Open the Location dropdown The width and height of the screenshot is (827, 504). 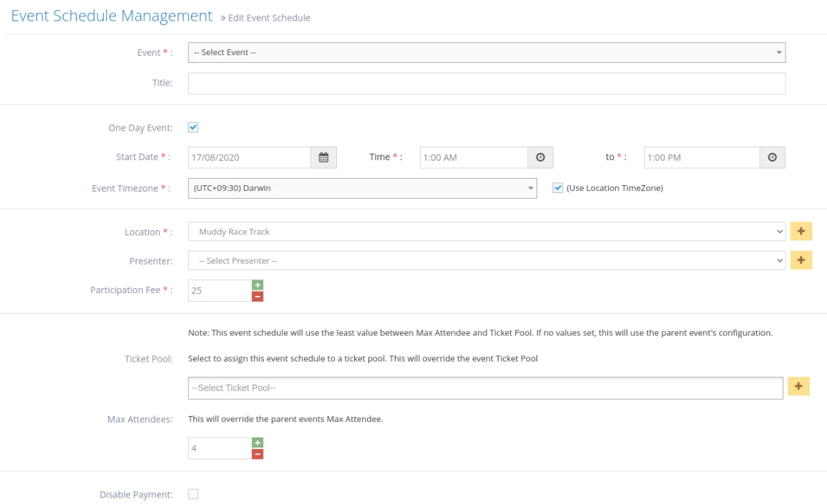point(486,232)
